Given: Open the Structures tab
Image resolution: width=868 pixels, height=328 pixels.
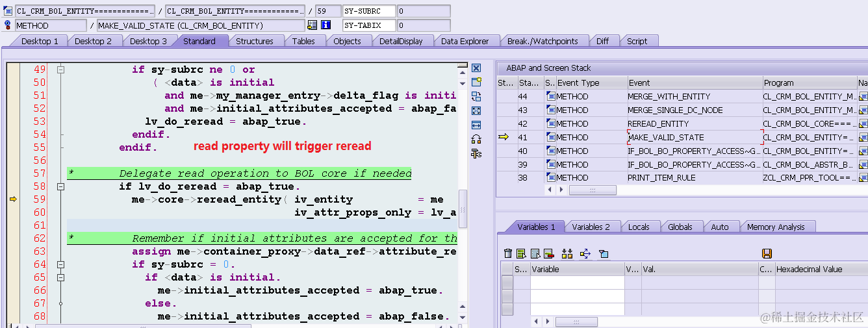Looking at the screenshot, I should [254, 41].
